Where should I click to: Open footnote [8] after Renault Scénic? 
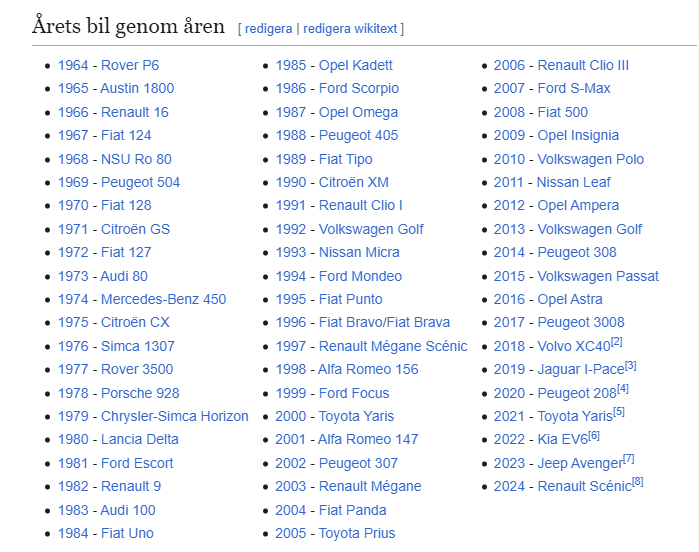click(x=637, y=482)
